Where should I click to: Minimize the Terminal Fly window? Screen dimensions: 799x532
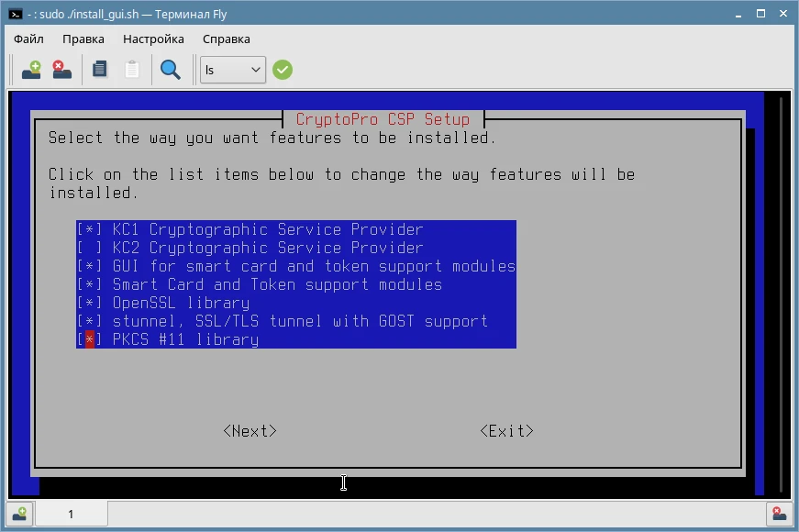[738, 15]
